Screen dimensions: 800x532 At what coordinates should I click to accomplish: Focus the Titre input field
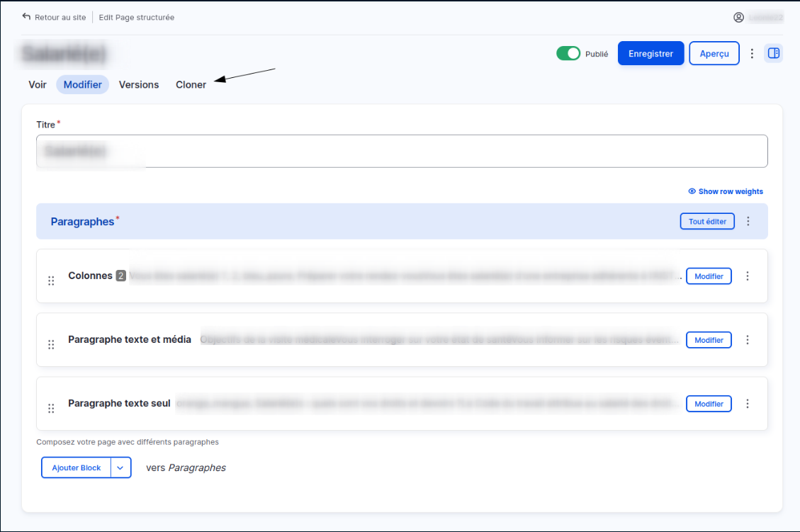[x=402, y=151]
